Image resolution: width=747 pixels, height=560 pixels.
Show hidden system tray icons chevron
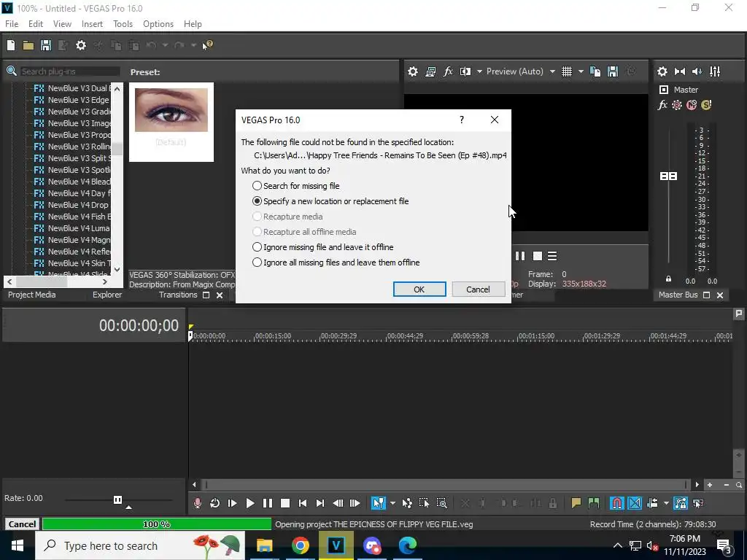click(x=617, y=545)
